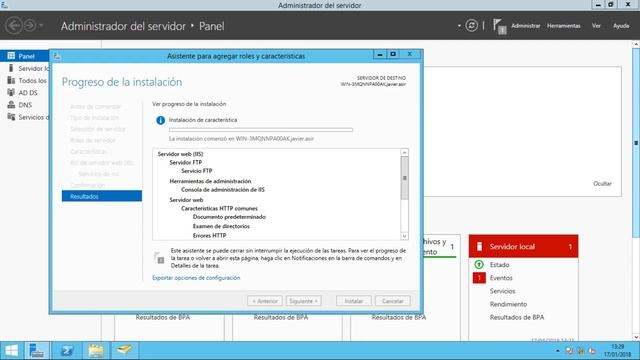The image size is (640, 360).
Task: Click 'Servidor FTP' list entry
Action: click(186, 162)
